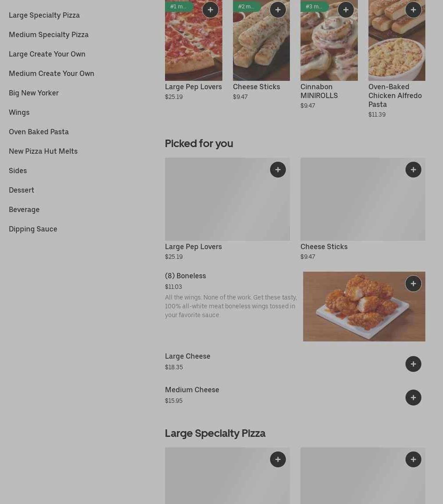This screenshot has width=443, height=504.
Task: Select Big New Yorker category
Action: click(x=34, y=93)
